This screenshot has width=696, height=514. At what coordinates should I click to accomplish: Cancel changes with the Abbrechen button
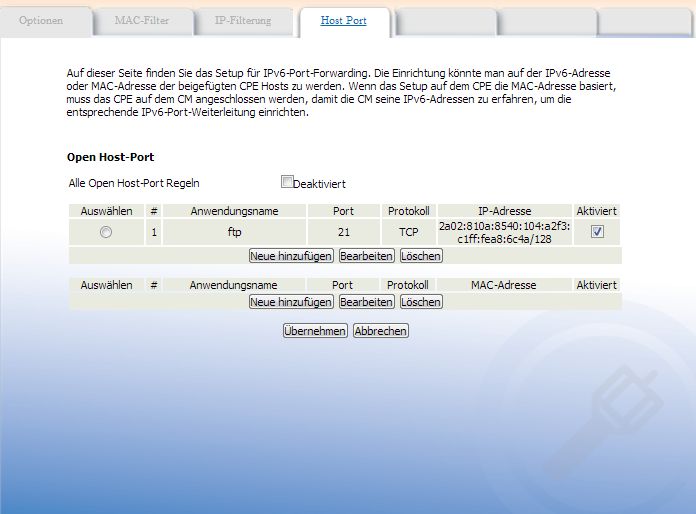(380, 331)
